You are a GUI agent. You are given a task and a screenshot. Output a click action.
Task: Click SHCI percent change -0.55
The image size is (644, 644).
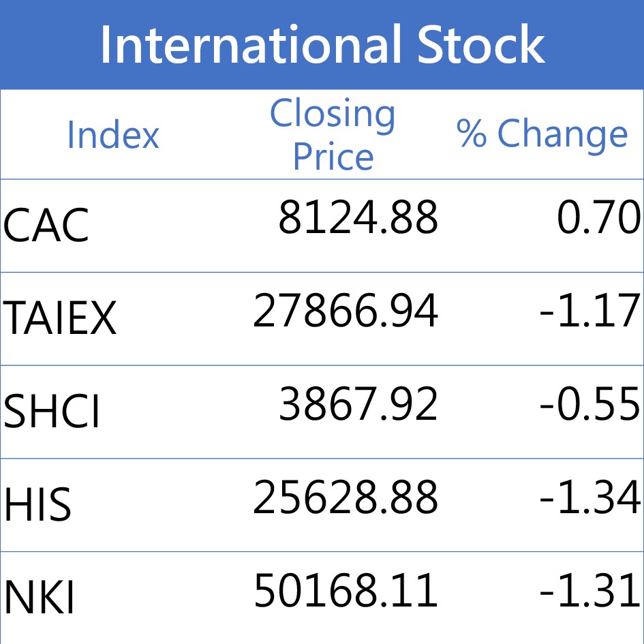point(589,405)
